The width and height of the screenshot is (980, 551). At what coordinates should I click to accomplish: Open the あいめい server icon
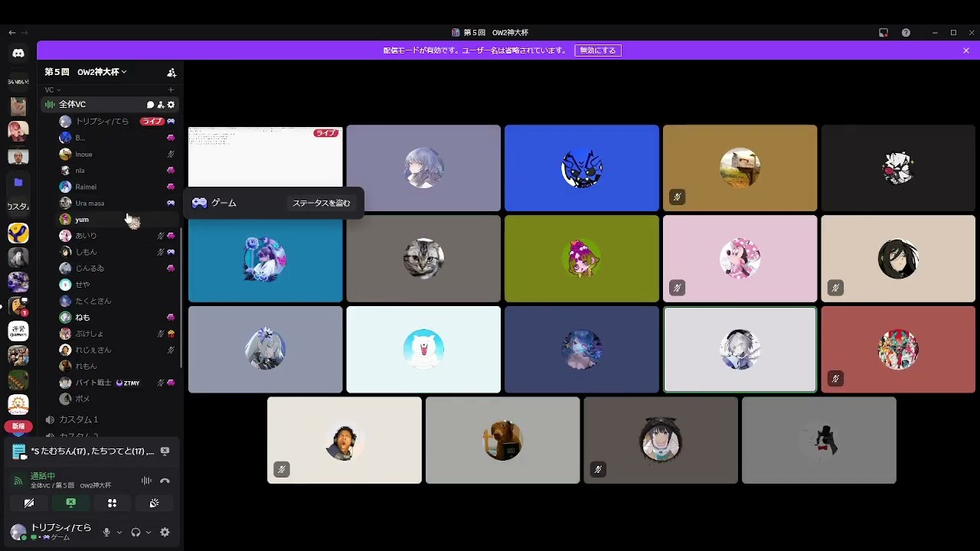pyautogui.click(x=18, y=82)
